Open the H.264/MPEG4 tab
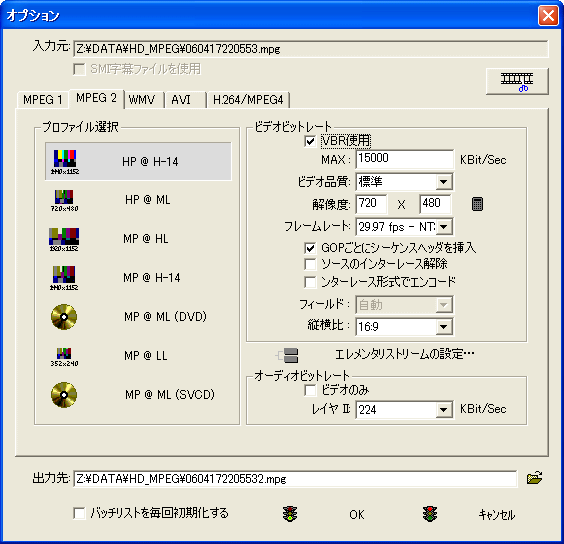This screenshot has height=544, width=564. point(248,100)
